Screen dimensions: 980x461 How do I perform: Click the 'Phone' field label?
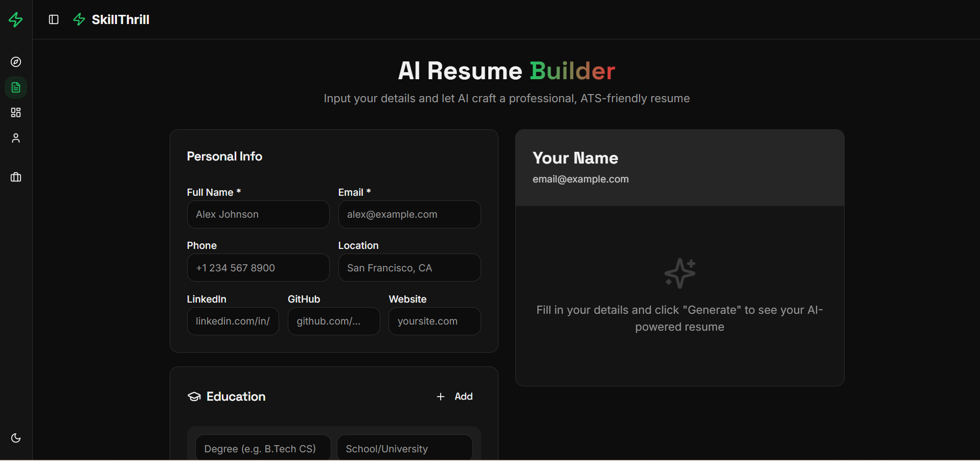click(x=202, y=245)
